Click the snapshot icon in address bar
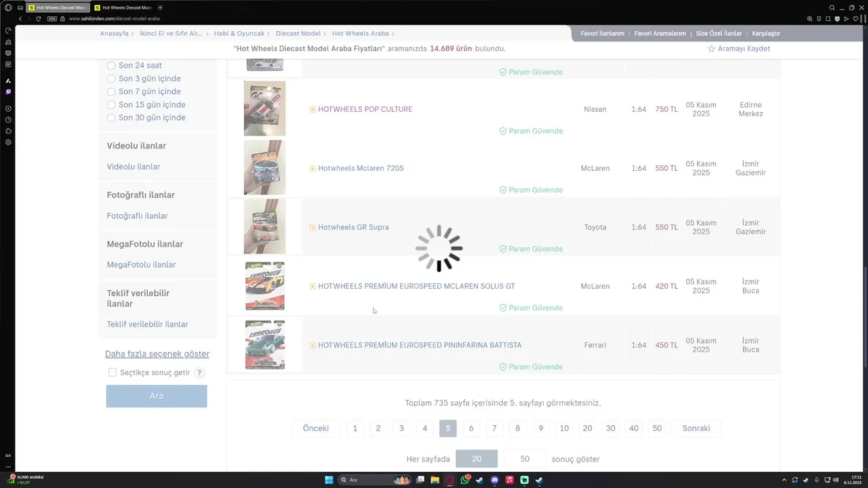The width and height of the screenshot is (868, 488). click(x=828, y=18)
